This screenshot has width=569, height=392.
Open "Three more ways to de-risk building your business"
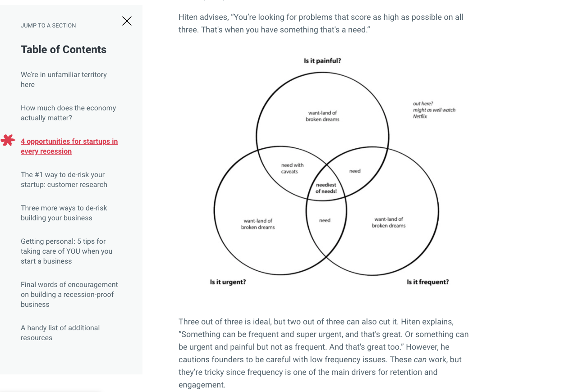click(64, 212)
